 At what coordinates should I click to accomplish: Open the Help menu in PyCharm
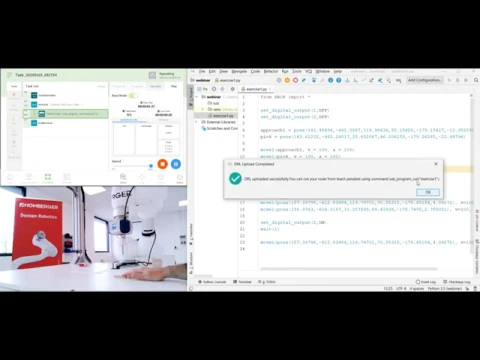pyautogui.click(x=338, y=71)
